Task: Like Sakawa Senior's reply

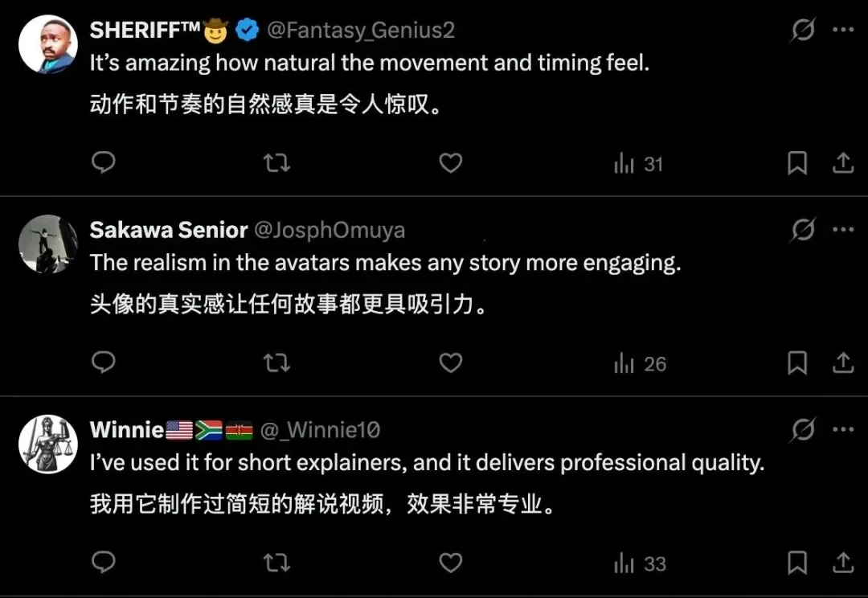Action: coord(451,363)
